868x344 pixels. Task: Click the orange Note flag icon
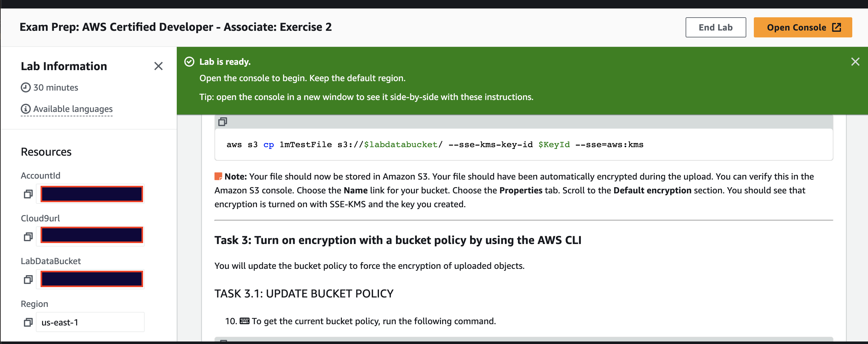[x=218, y=176]
